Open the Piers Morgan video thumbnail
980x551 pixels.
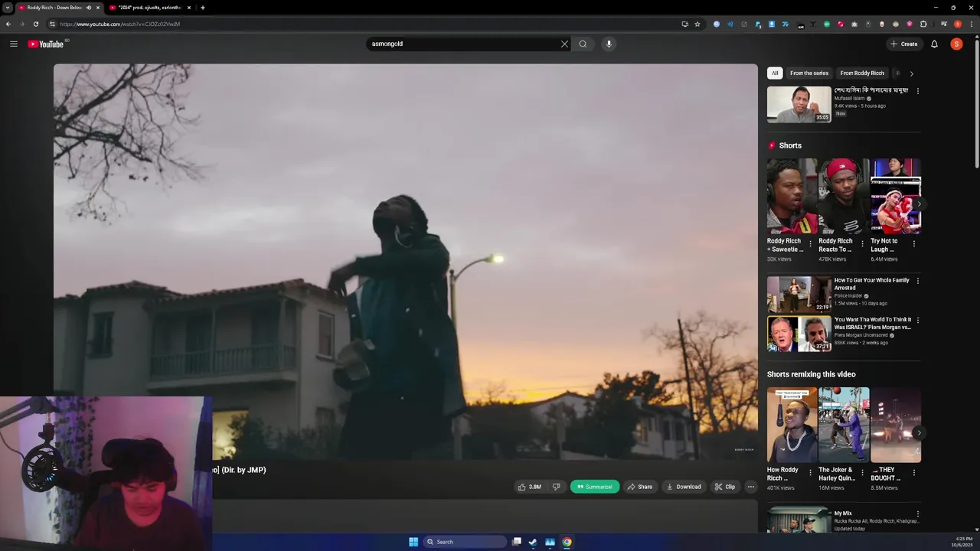799,334
